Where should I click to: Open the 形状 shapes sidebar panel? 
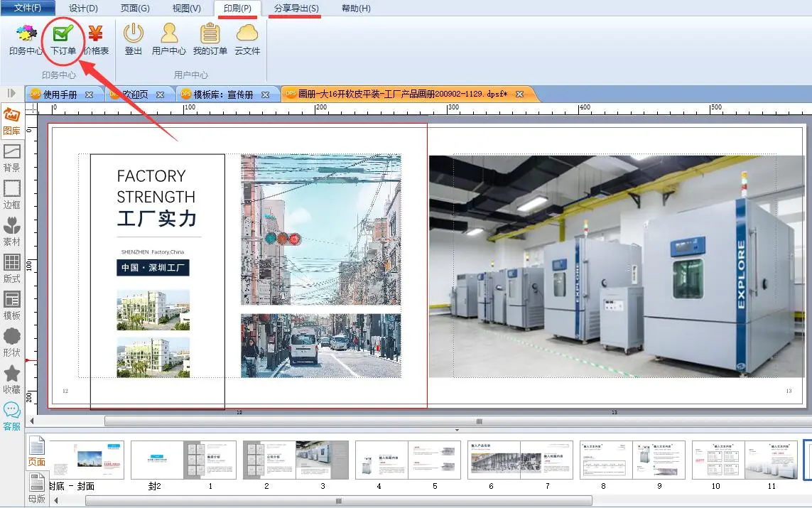coord(12,342)
